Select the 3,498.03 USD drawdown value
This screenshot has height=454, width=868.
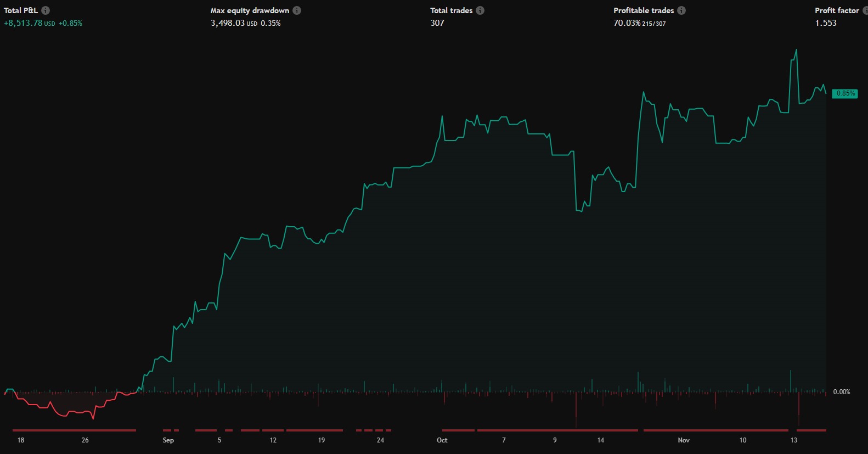[227, 23]
